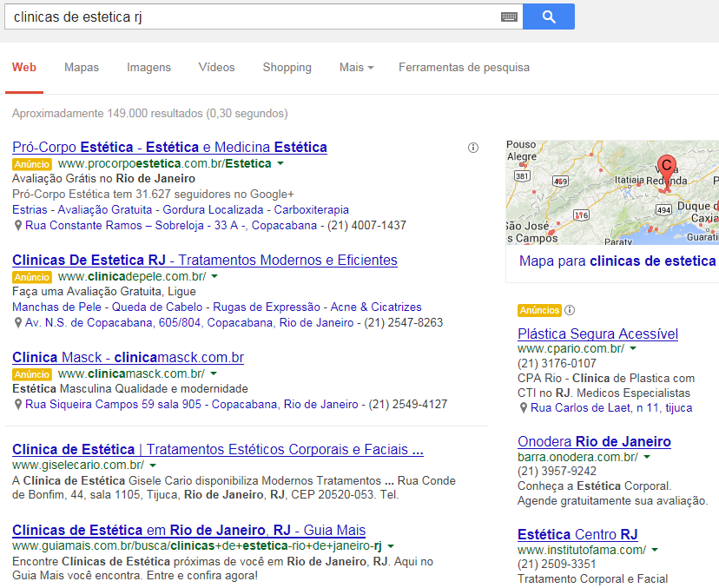This screenshot has width=719, height=588.
Task: Click the info icon beside Pró-Corpo ad
Action: tap(472, 148)
